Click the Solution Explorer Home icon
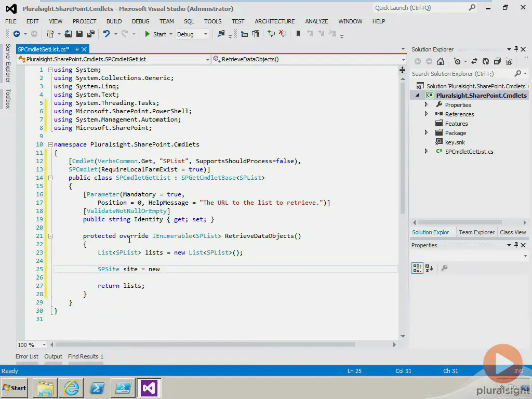532x399 pixels. click(x=441, y=61)
